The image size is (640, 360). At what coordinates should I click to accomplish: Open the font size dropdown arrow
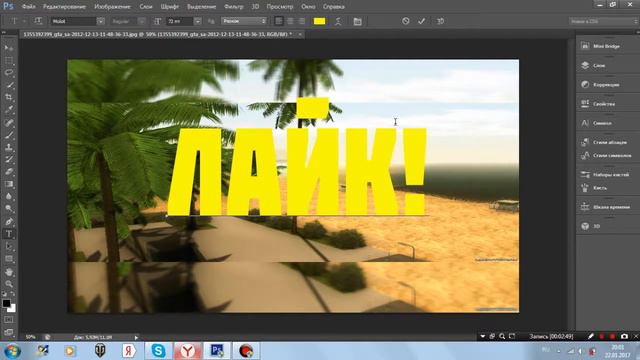198,21
